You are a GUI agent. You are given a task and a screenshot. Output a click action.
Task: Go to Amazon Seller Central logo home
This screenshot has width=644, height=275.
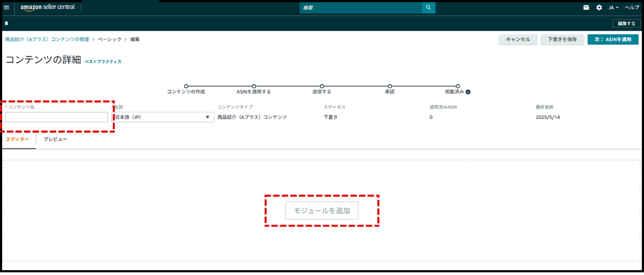coord(48,8)
